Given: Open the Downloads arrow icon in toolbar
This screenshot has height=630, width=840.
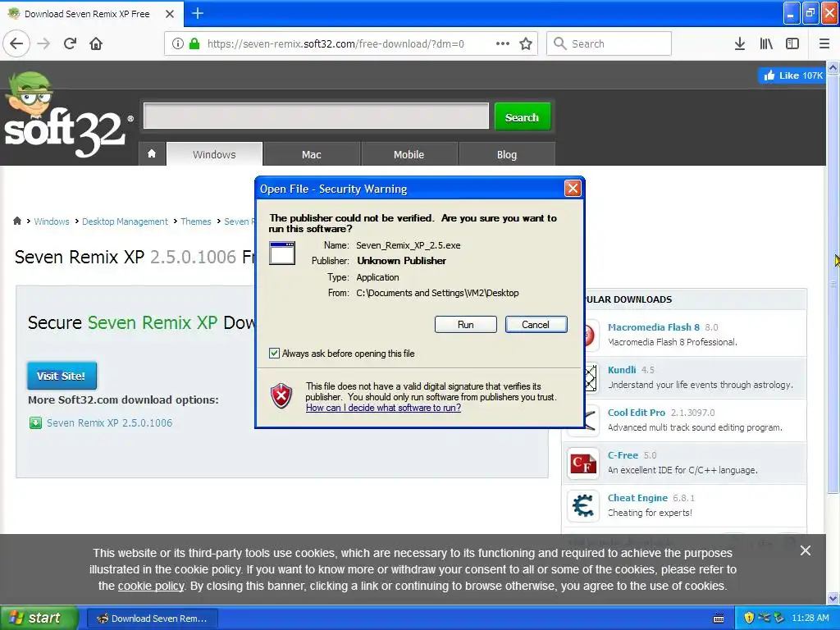Looking at the screenshot, I should click(x=740, y=43).
